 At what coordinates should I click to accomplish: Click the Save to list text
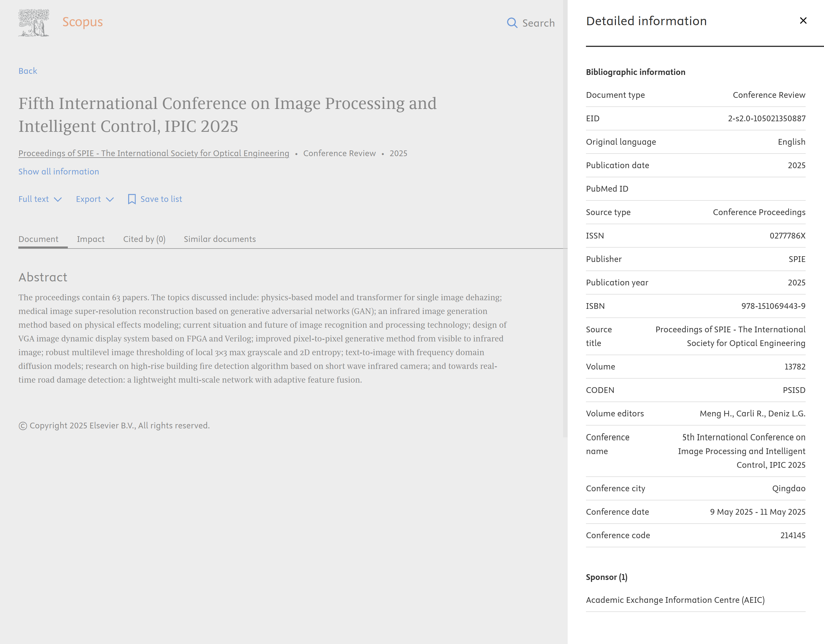click(161, 199)
